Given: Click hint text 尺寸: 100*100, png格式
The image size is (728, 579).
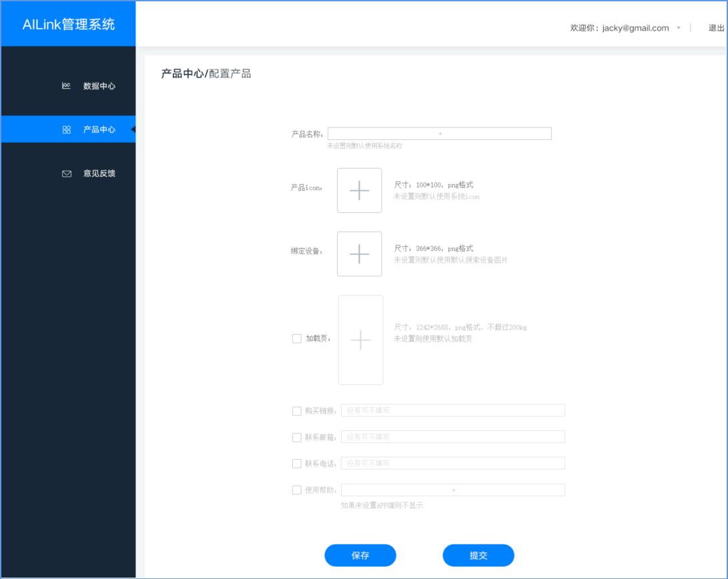Looking at the screenshot, I should point(434,185).
